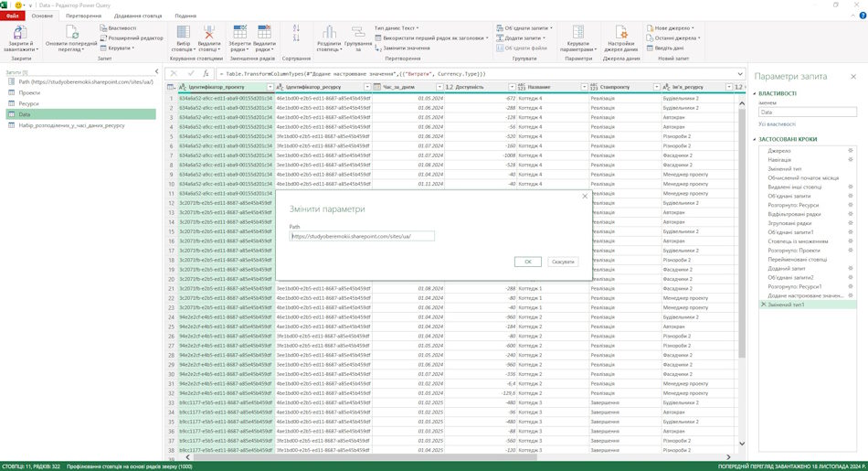Click the formula cancel X icon
This screenshot has width=868, height=471.
[174, 74]
